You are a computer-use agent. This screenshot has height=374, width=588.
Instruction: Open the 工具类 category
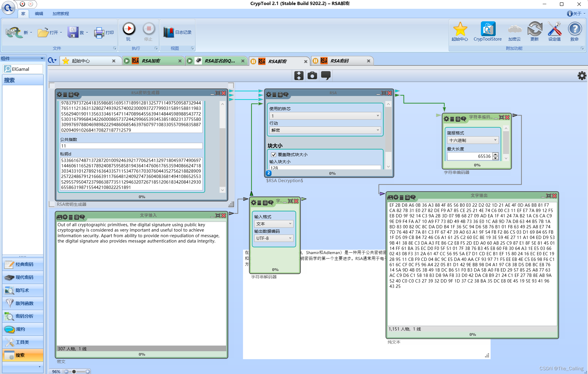pyautogui.click(x=23, y=342)
